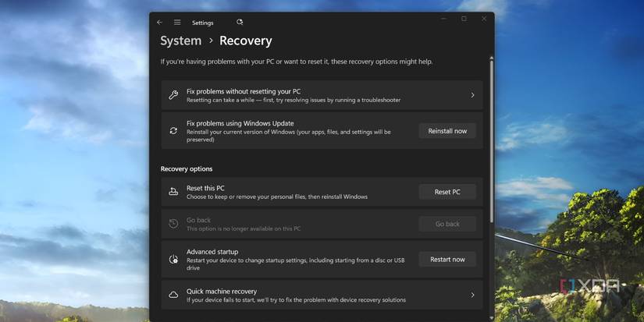644x322 pixels.
Task: Click the wrench troubleshoot icon
Action: 173,95
